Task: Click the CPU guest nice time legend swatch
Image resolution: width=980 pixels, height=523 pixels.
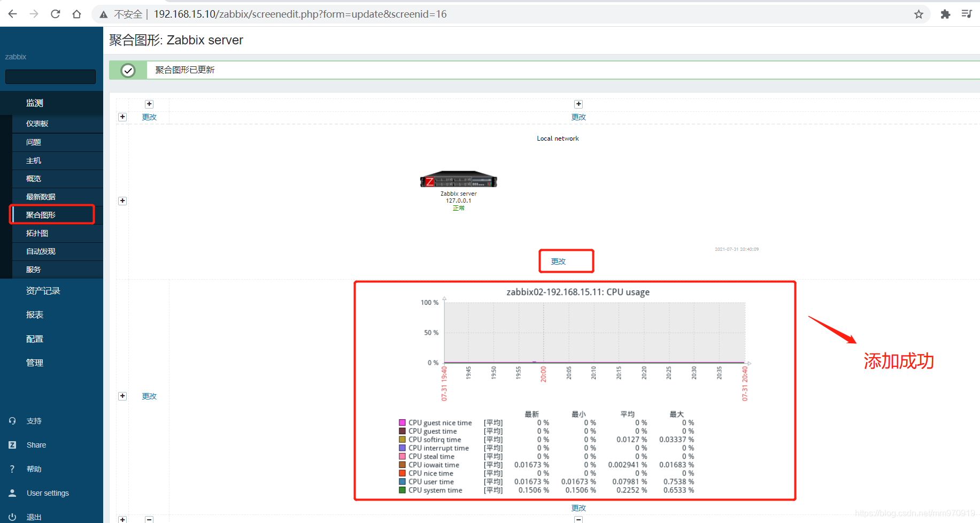Action: click(x=402, y=422)
